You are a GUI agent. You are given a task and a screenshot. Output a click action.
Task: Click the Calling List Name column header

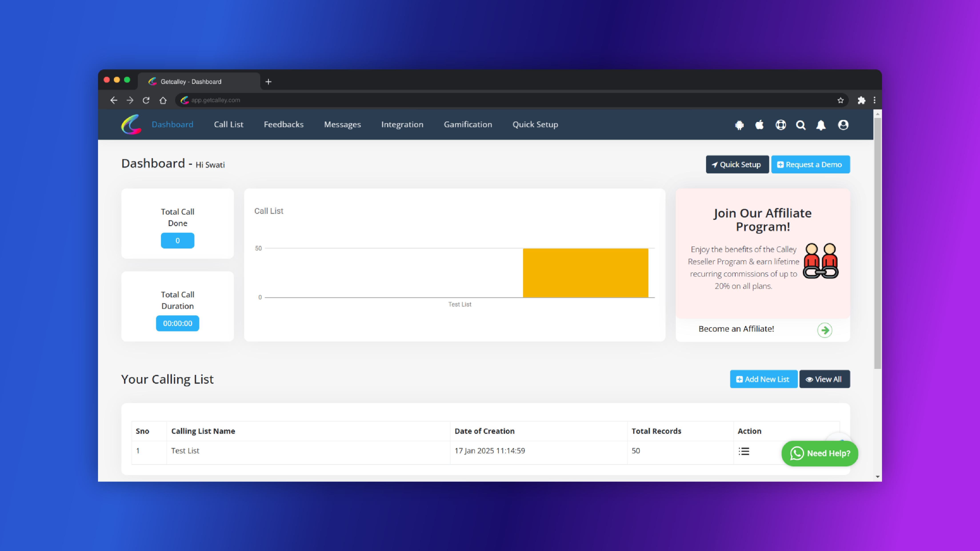click(308, 431)
